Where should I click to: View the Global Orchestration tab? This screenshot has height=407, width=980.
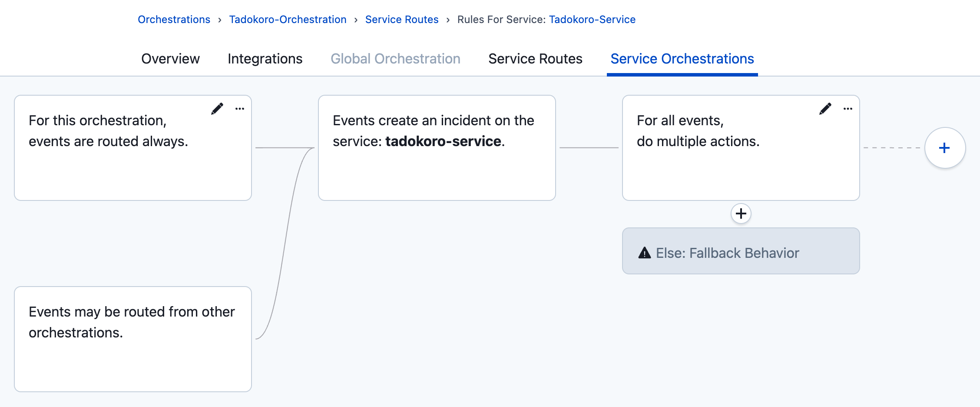(x=396, y=59)
